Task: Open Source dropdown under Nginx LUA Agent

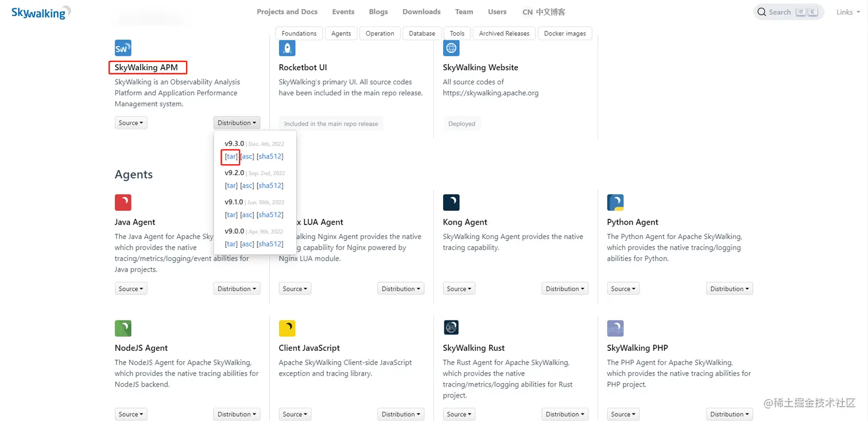Action: pos(295,289)
